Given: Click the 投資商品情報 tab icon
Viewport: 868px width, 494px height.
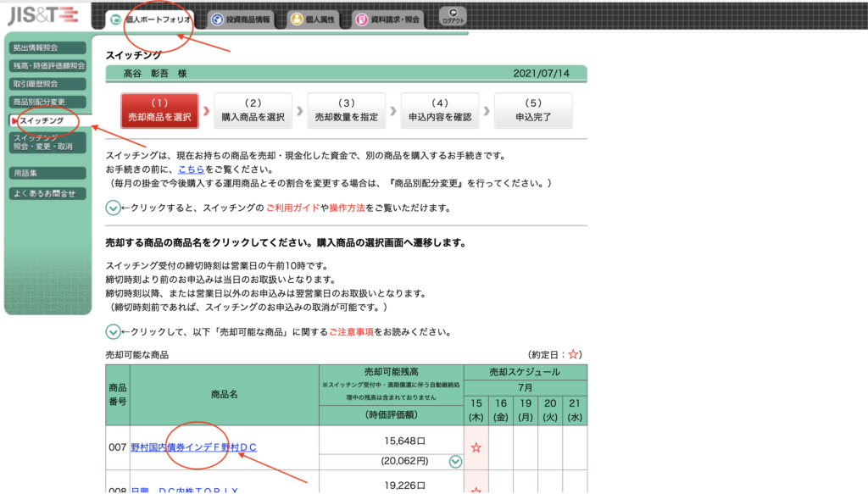Looking at the screenshot, I should pos(217,19).
